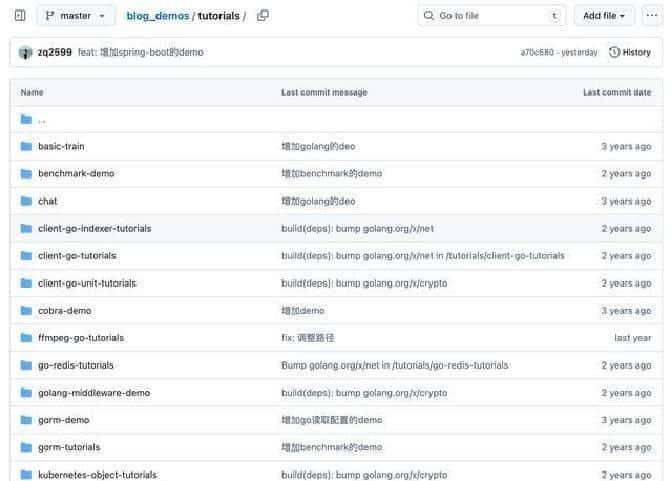Navigate to blog_demos breadcrumb link
672x481 pixels.
[157, 16]
